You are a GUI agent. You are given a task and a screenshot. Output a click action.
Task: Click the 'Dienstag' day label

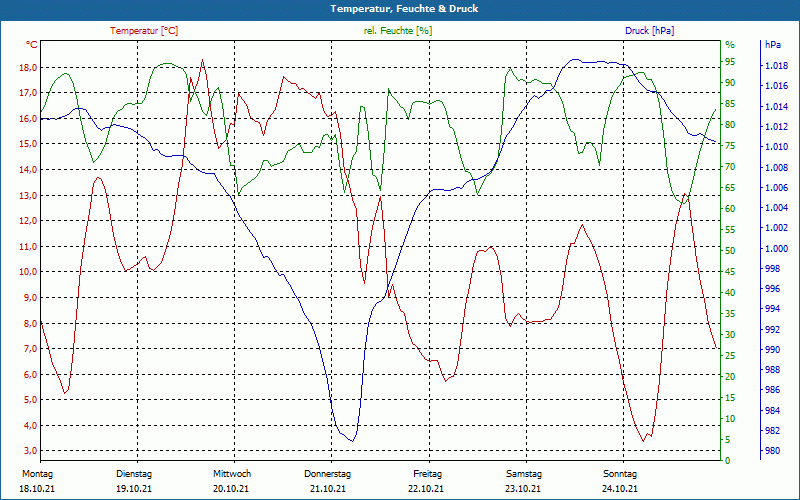(x=134, y=474)
